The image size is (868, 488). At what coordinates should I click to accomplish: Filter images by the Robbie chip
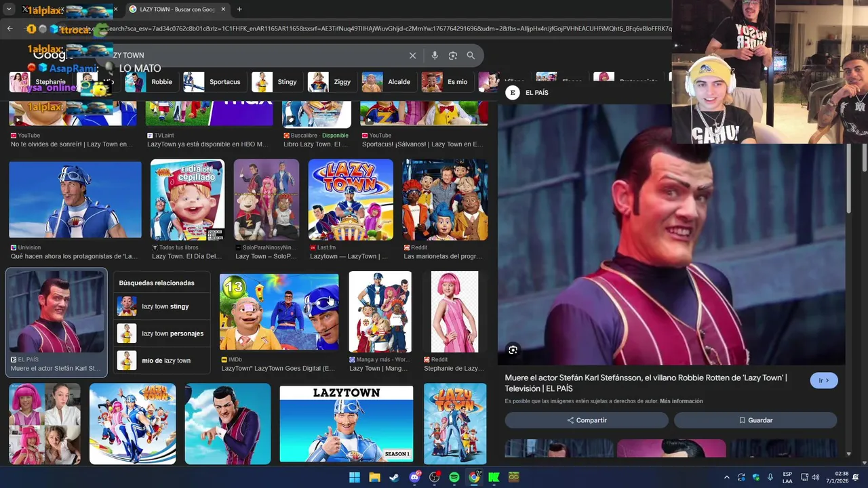point(150,82)
